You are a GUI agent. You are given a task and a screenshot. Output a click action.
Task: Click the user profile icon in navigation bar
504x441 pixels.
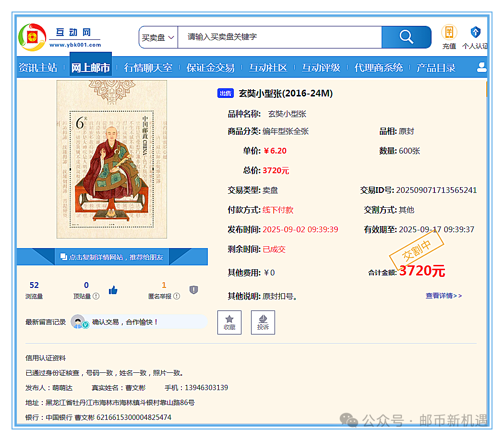[481, 67]
